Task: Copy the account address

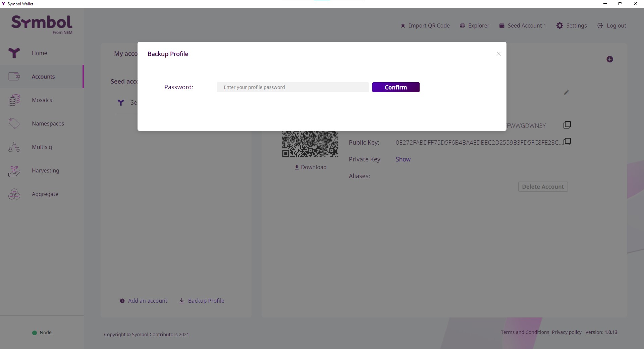Action: [567, 125]
